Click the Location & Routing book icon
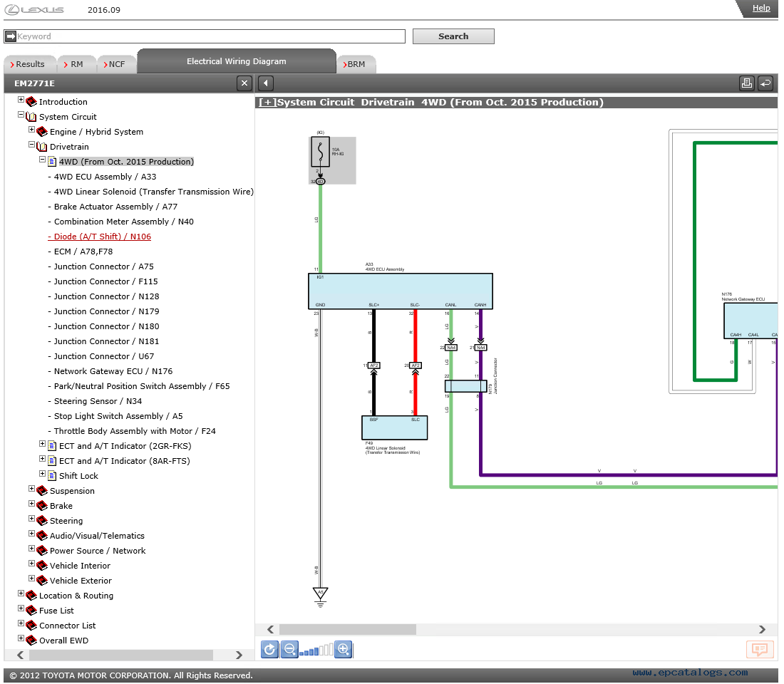The image size is (784, 684). pyautogui.click(x=31, y=596)
